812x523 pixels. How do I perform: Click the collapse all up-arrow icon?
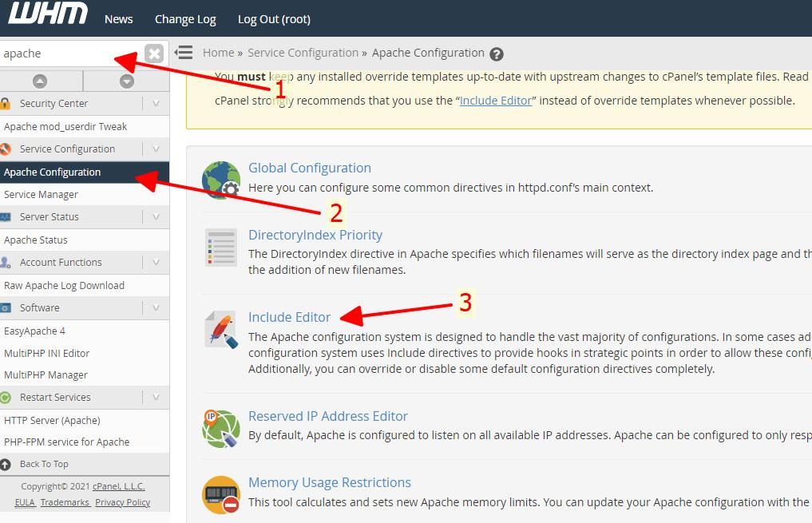[x=40, y=81]
